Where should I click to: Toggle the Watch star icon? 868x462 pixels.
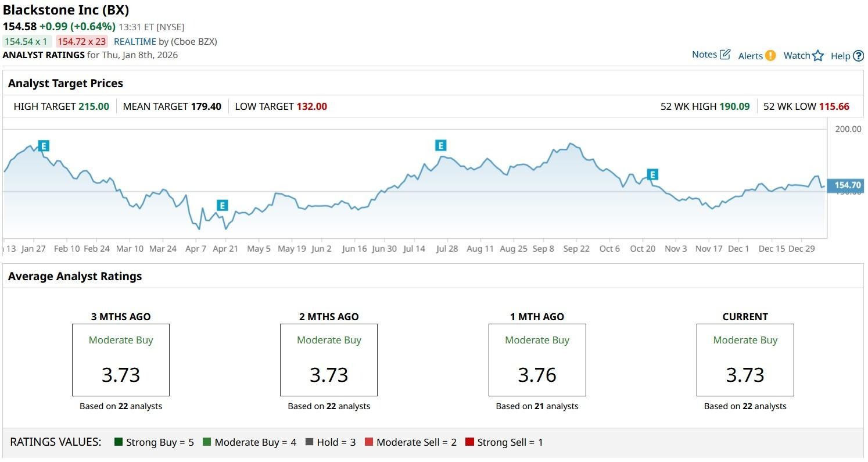tap(818, 56)
